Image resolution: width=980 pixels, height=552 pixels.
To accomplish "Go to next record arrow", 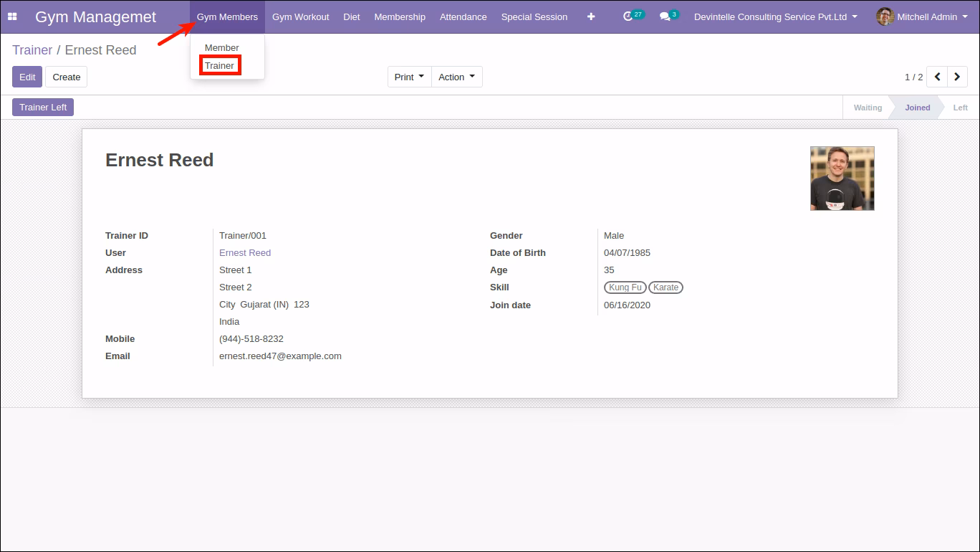I will click(957, 77).
